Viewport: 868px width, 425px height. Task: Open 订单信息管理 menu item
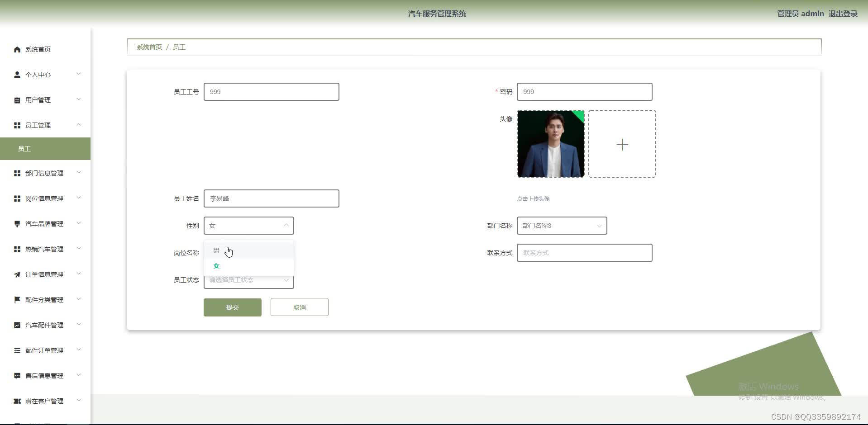pyautogui.click(x=45, y=274)
